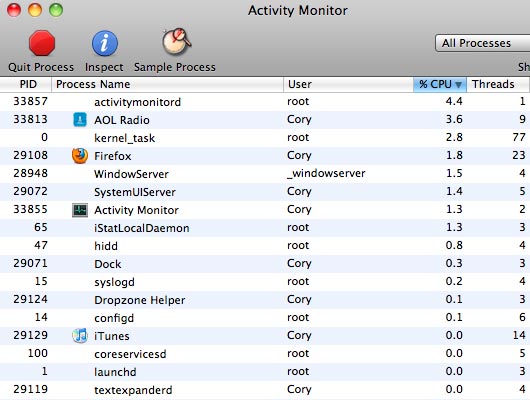Click the Inspect label

(104, 67)
